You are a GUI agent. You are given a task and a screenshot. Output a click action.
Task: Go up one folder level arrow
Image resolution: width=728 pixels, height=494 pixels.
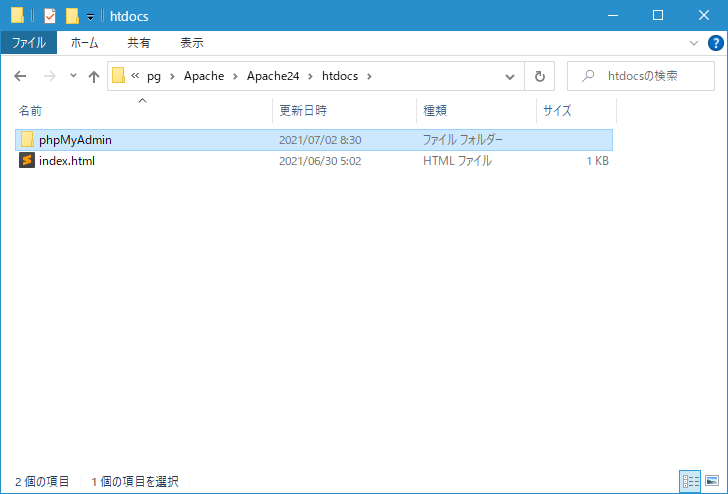pos(94,76)
